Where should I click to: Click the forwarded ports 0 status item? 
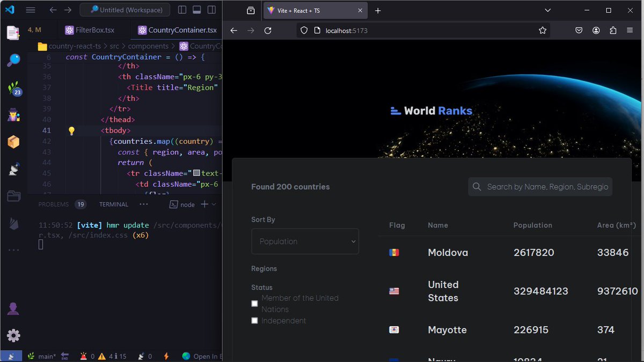[145, 356]
